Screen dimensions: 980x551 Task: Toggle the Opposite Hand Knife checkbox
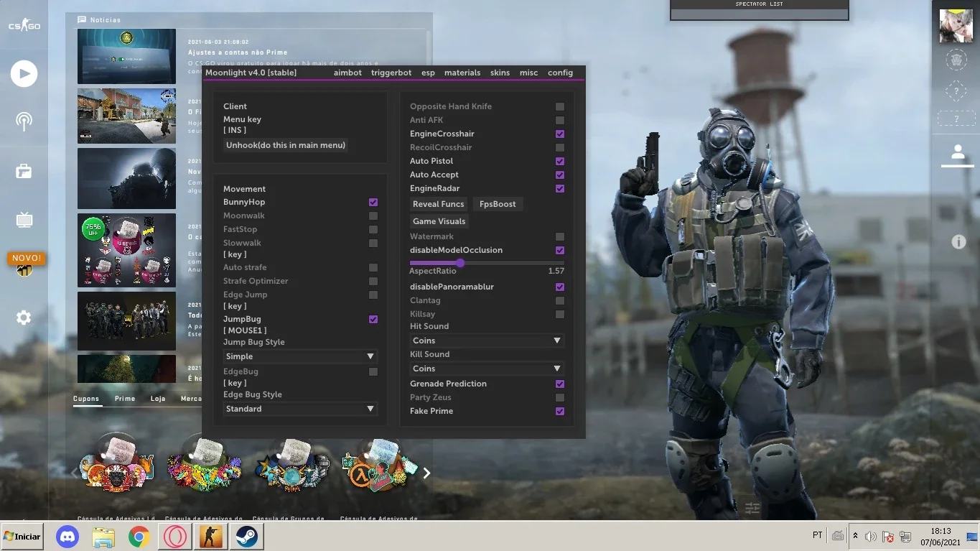click(560, 107)
